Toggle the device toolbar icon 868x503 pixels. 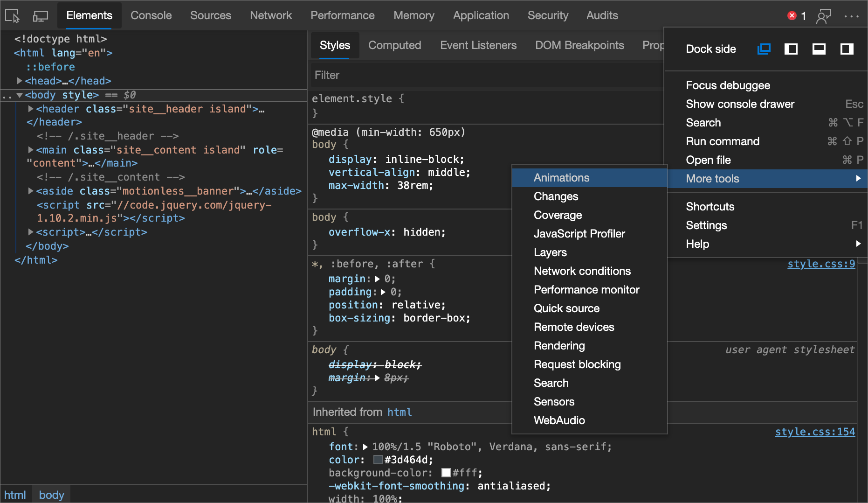41,16
